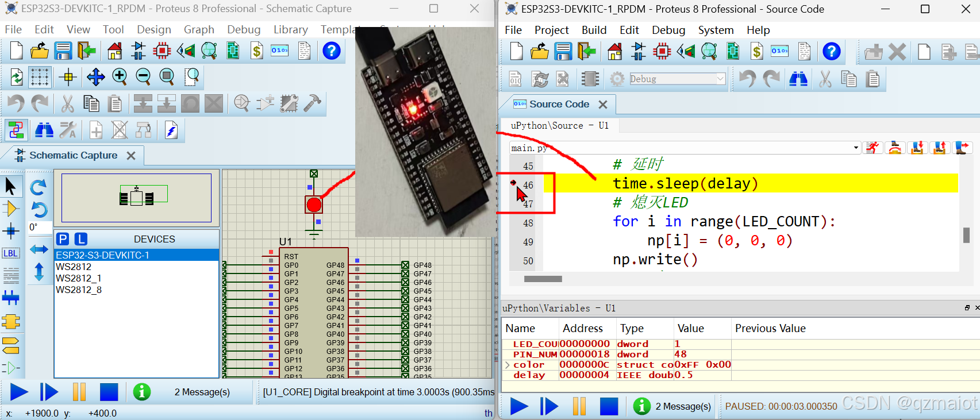Click the code editor vertical scrollbar thumb

pos(966,235)
